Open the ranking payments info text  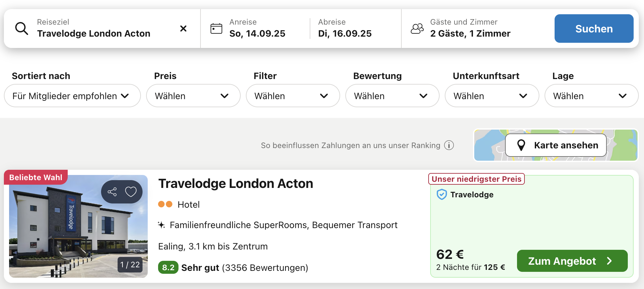351,145
